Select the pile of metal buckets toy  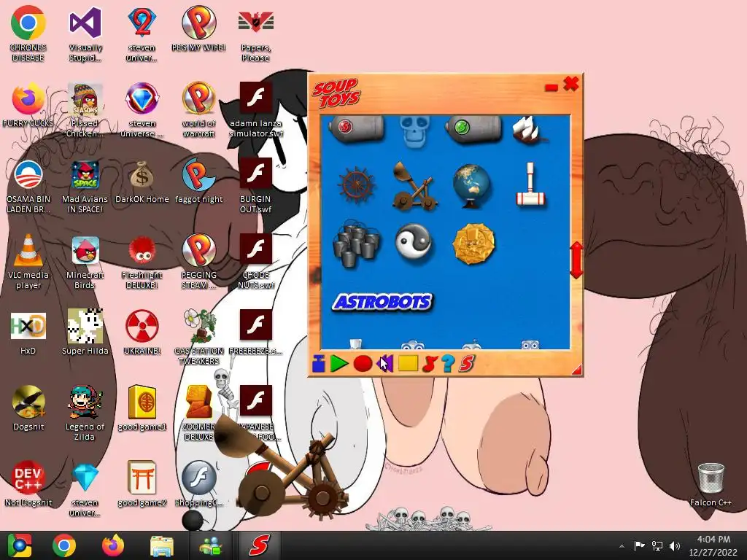(356, 244)
